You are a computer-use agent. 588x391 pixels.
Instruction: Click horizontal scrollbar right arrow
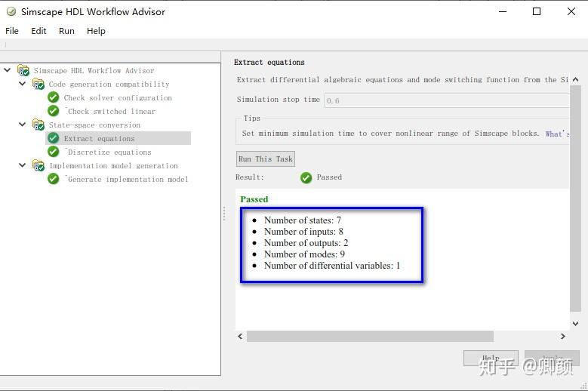(x=563, y=336)
